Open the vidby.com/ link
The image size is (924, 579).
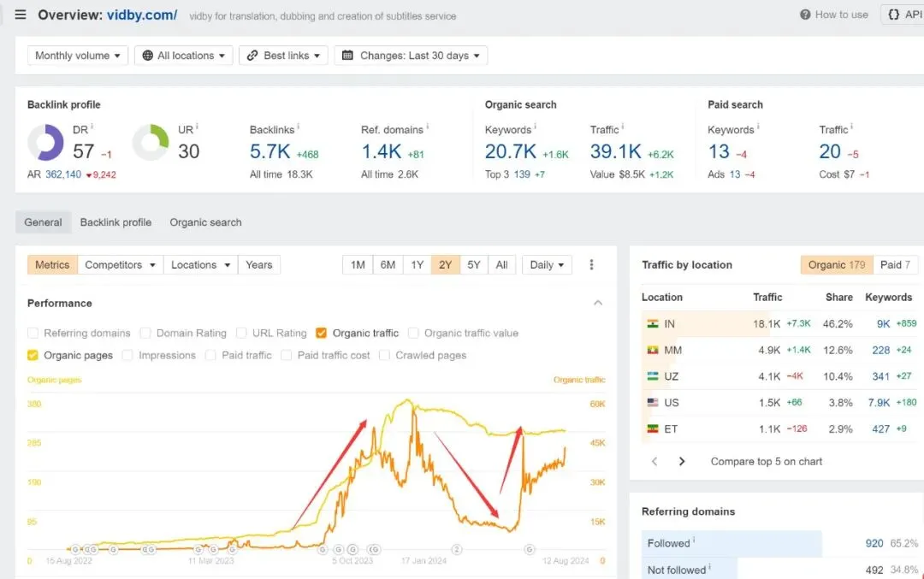(x=142, y=15)
